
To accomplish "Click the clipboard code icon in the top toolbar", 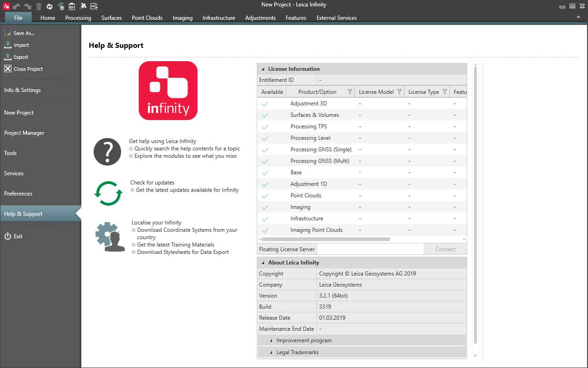I will click(72, 6).
